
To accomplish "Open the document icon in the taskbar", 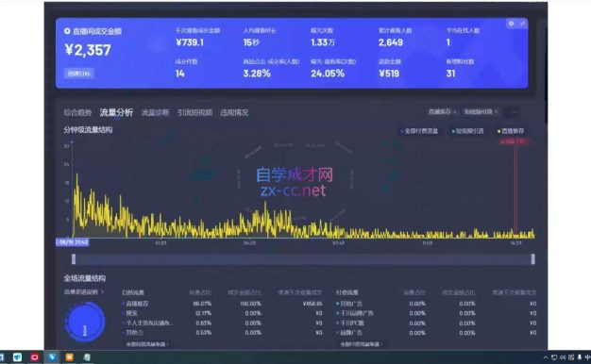I will pos(87,357).
